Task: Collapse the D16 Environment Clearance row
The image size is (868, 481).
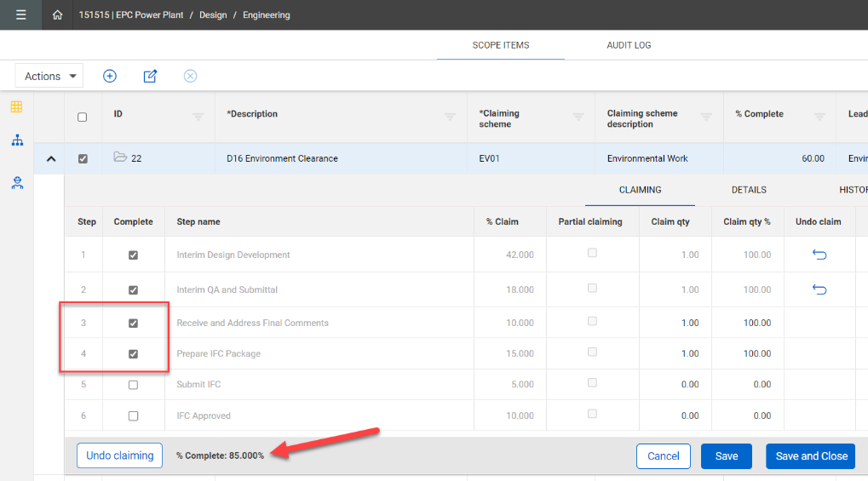Action: (x=50, y=158)
